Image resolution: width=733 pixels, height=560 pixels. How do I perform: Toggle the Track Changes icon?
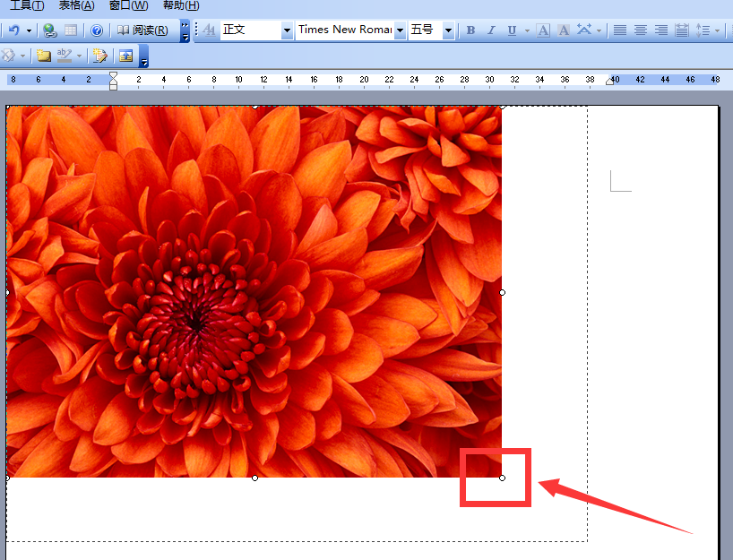99,56
